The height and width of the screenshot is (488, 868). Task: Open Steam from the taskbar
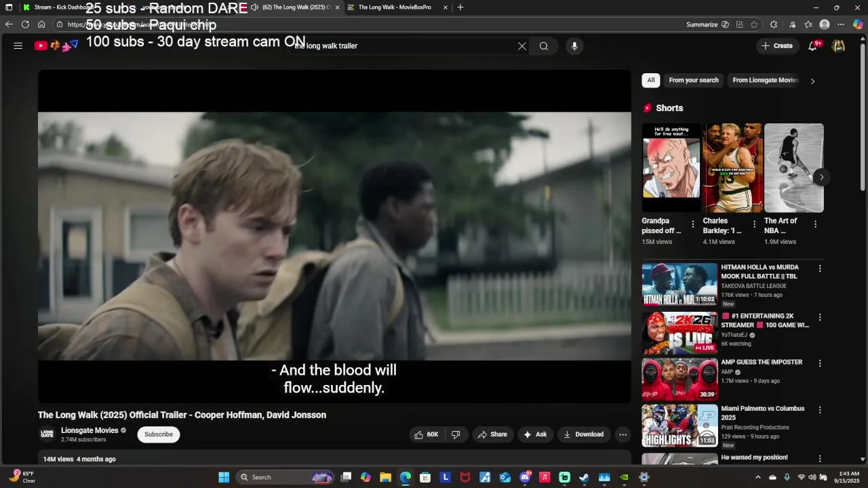pyautogui.click(x=584, y=477)
